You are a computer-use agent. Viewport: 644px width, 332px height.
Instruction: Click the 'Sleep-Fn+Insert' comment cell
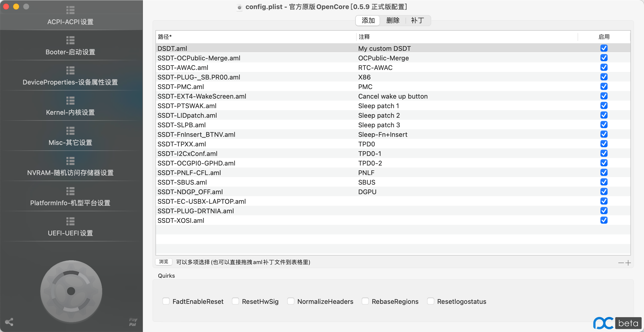click(383, 134)
